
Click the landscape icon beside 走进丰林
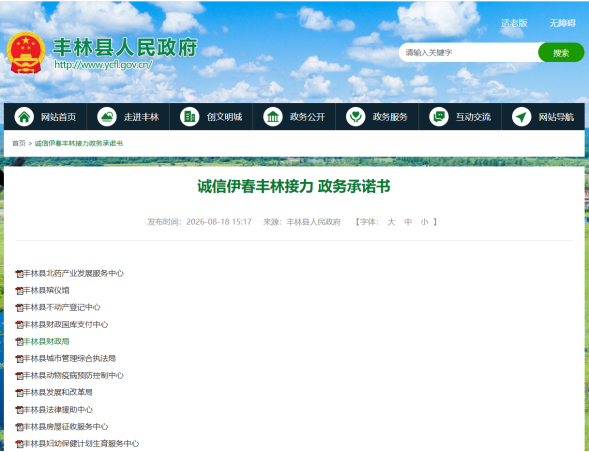(107, 117)
